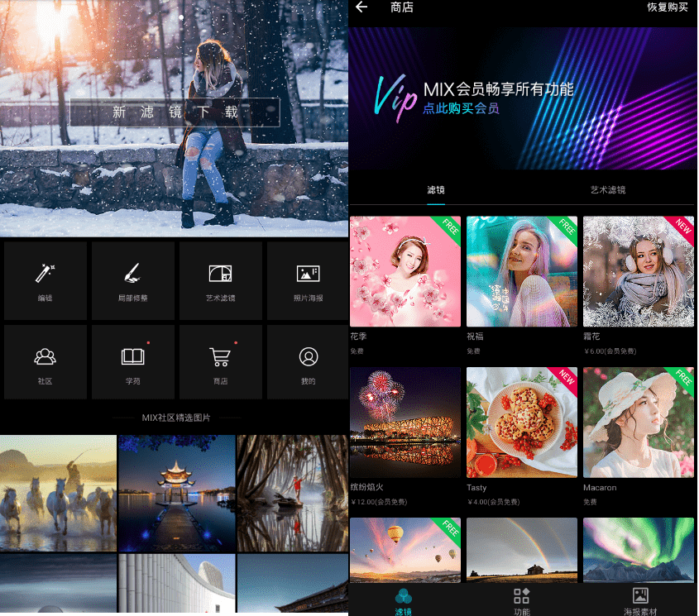Open the 功能 bottom navigation tab
This screenshot has width=699, height=616.
click(521, 599)
